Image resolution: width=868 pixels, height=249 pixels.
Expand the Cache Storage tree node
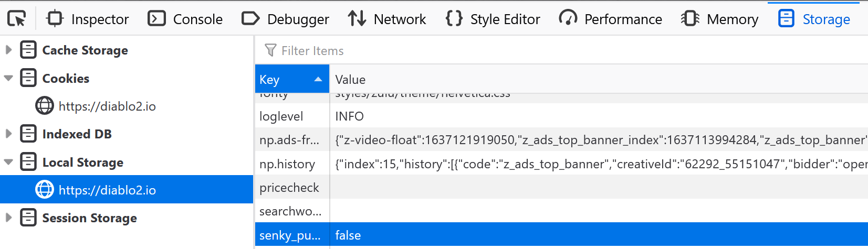pyautogui.click(x=8, y=50)
